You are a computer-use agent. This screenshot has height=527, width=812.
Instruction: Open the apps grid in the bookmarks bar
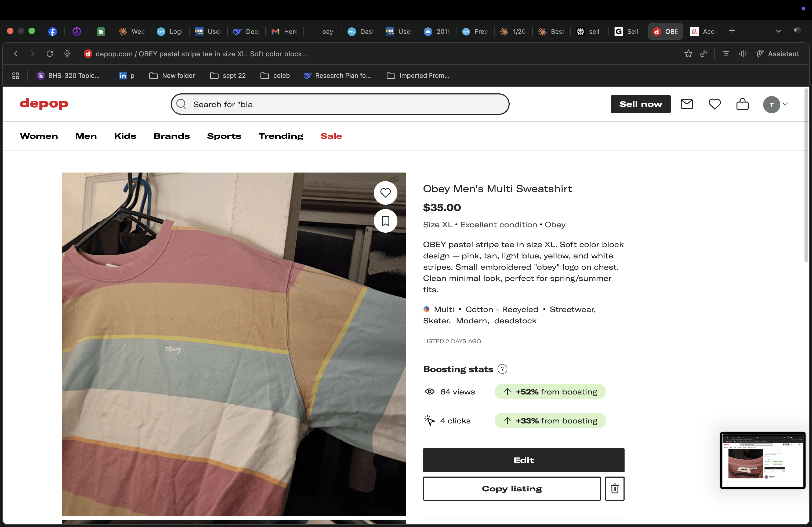16,76
